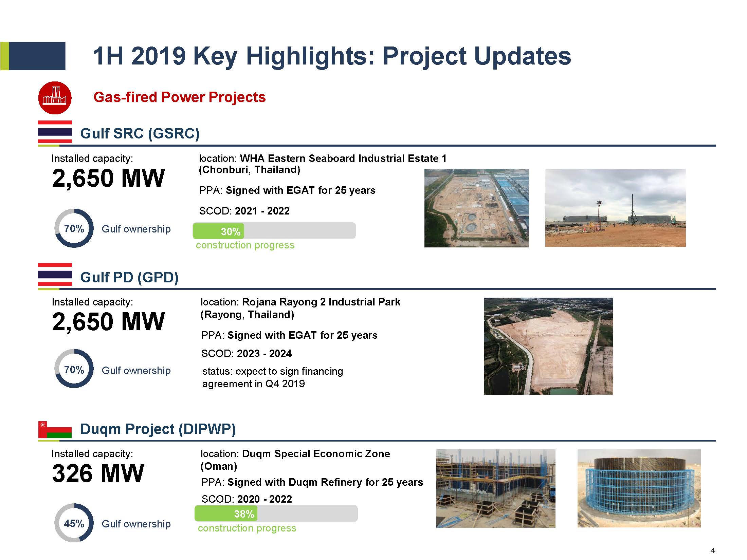This screenshot has height=560, width=747.
Task: Click the 'Gulf PD (GPD)' heading
Action: pos(129,277)
